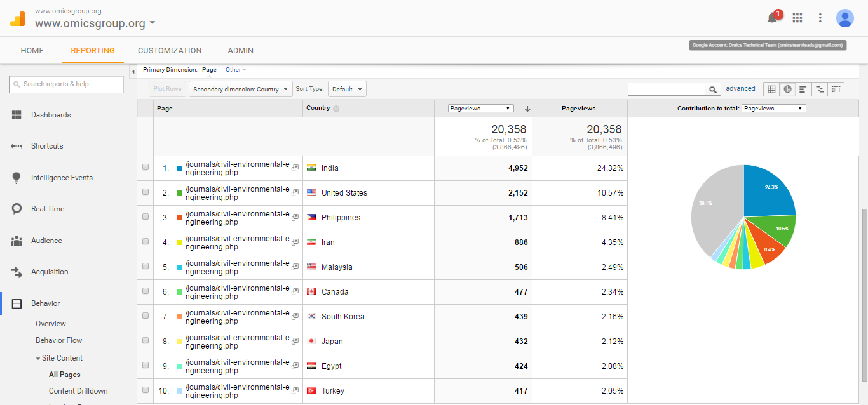868x405 pixels.
Task: Open United States row page link icon
Action: [295, 193]
